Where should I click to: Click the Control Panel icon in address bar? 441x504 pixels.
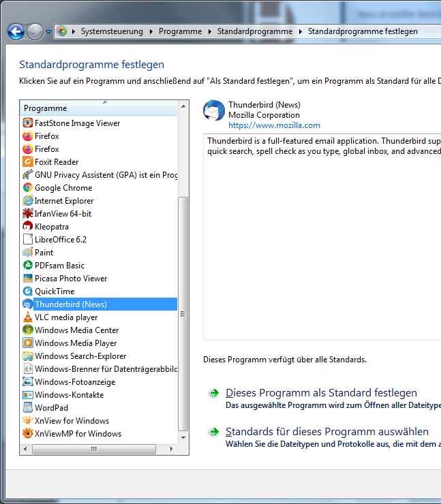pos(61,31)
